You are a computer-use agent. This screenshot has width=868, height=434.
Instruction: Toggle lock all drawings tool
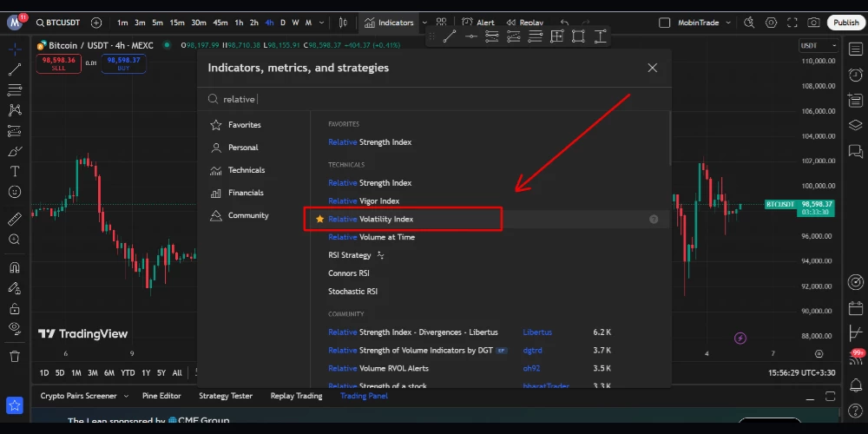point(15,308)
